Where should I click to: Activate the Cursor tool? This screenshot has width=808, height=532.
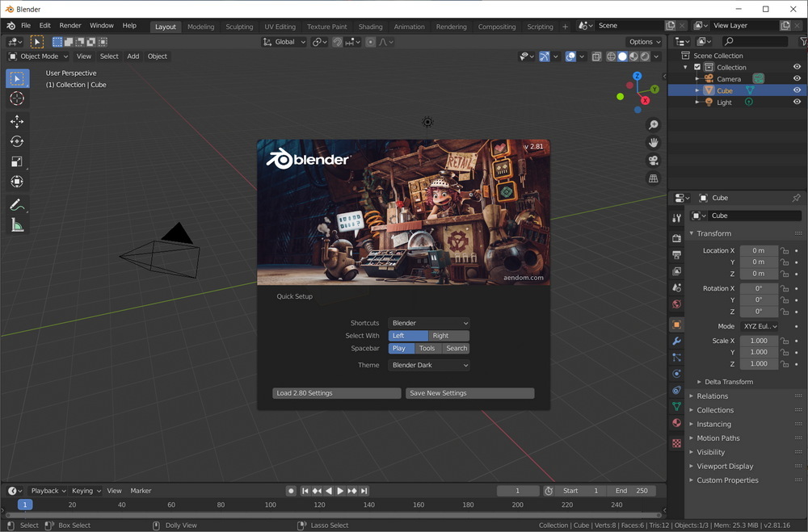pos(17,98)
